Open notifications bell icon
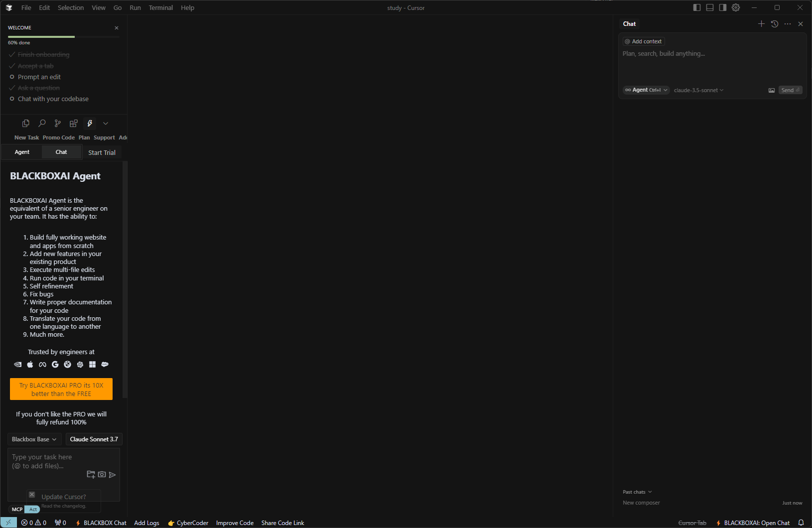812x528 pixels. click(x=801, y=523)
